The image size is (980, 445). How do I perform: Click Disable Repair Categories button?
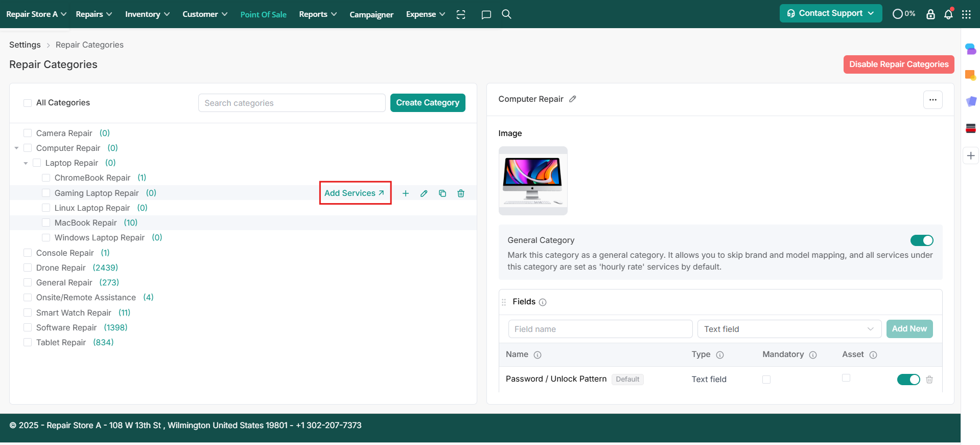(898, 64)
